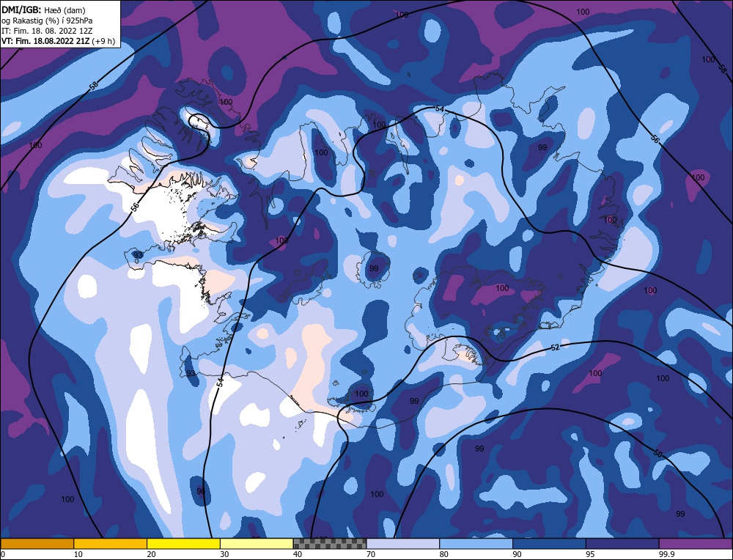Click the dark indigo 95–99.9 legend swatch
The image size is (733, 560).
[x=622, y=543]
